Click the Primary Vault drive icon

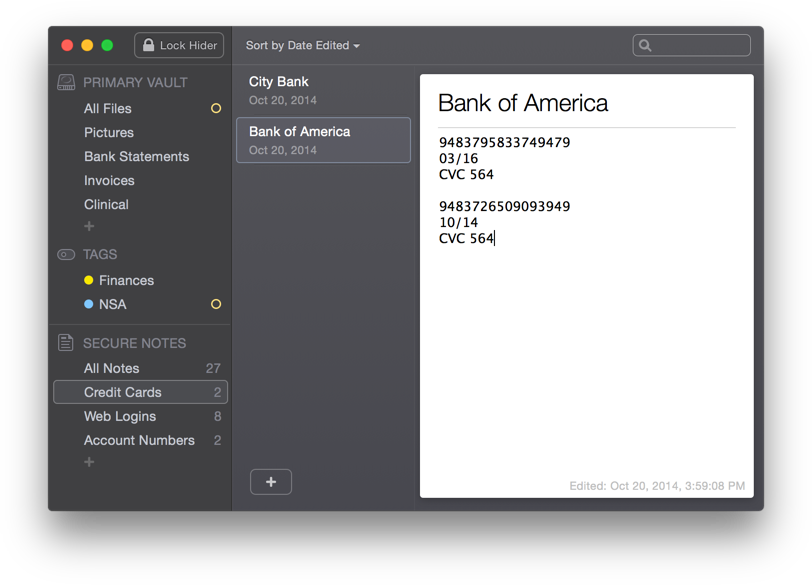[x=66, y=82]
